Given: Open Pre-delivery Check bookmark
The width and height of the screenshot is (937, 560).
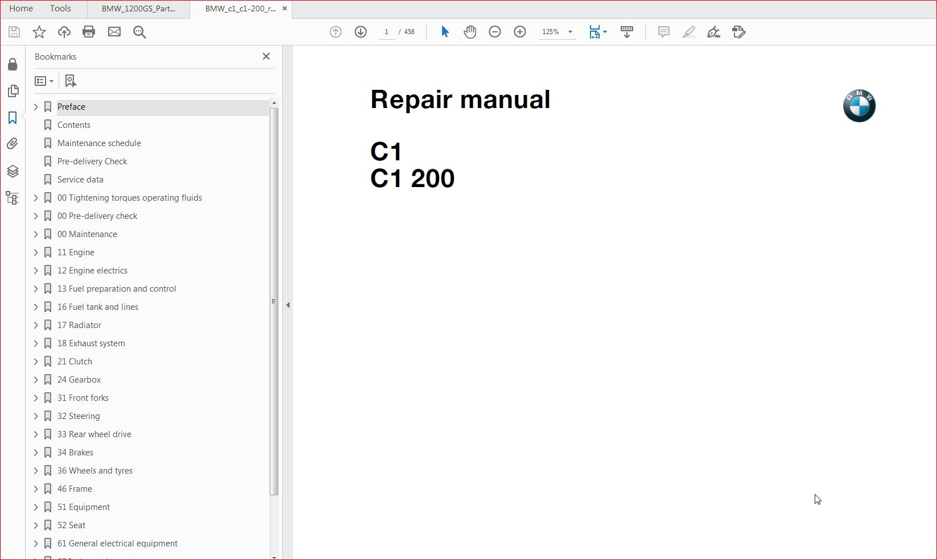Looking at the screenshot, I should [92, 161].
